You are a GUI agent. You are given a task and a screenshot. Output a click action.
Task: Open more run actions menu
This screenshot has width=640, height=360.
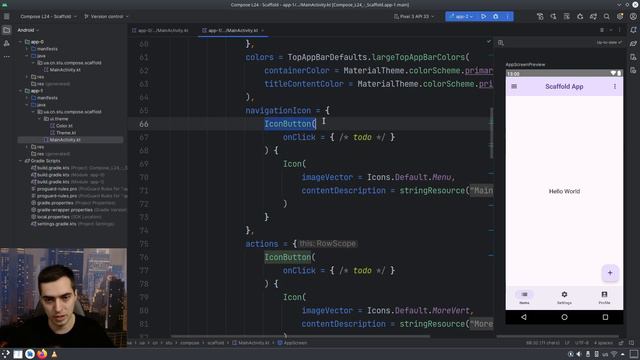(507, 16)
